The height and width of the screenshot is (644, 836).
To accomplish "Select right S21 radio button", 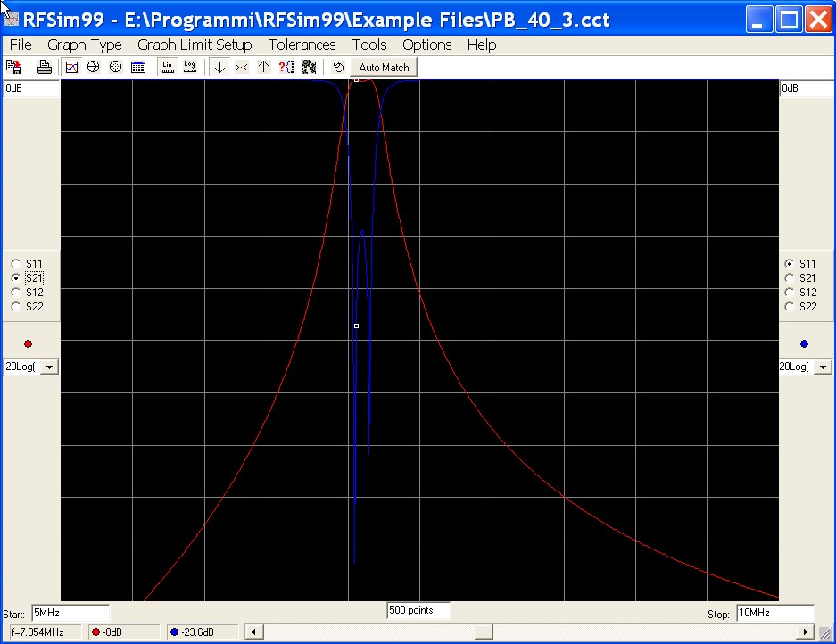I will point(789,278).
